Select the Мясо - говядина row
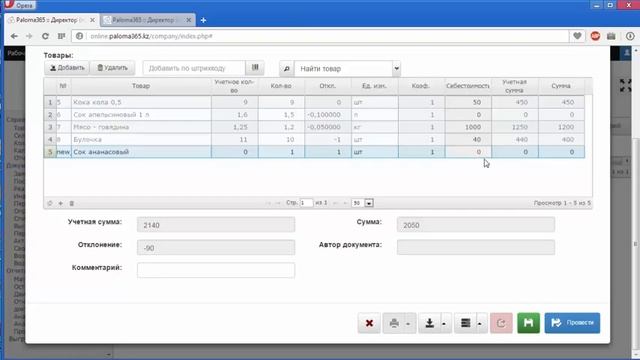 314,127
